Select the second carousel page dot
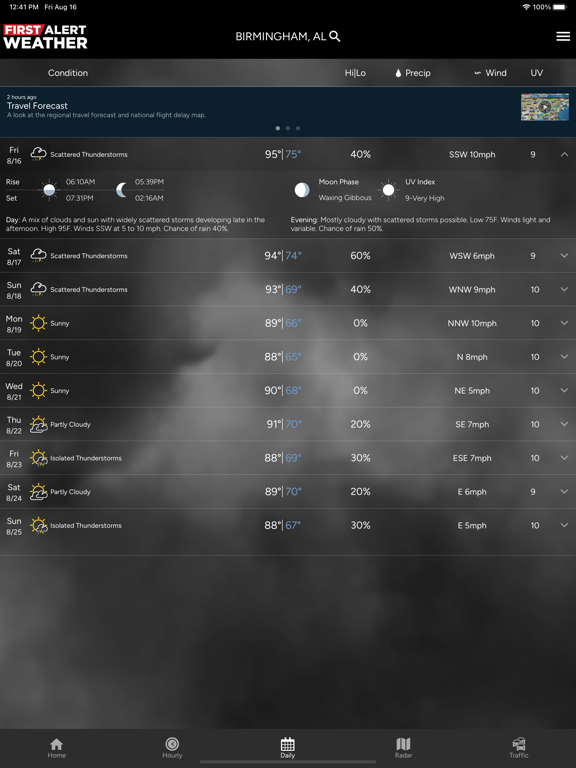Screen dimensions: 576x768 (288, 128)
